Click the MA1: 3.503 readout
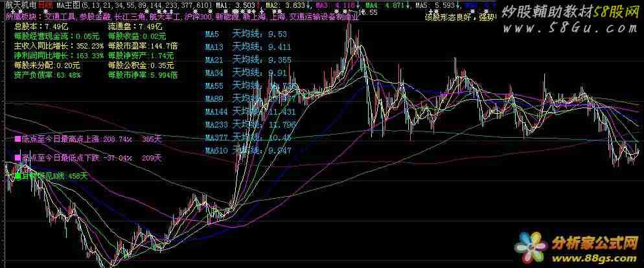644x268 pixels. (236, 5)
